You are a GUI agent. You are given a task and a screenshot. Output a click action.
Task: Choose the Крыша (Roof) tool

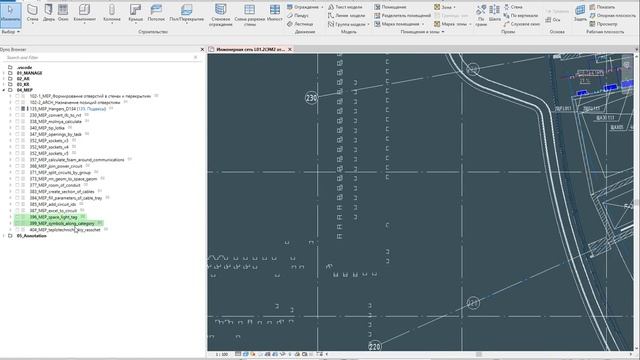[x=136, y=13]
